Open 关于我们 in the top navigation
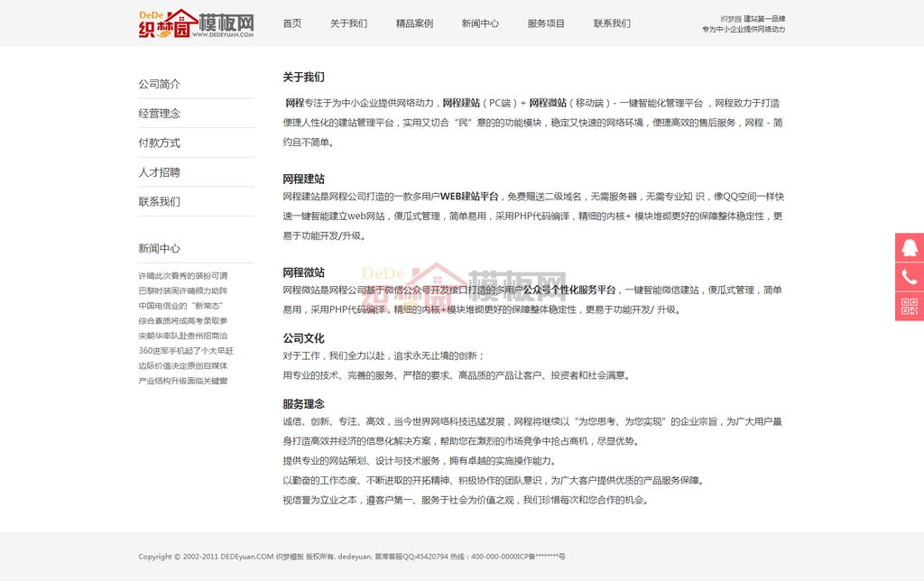924x581 pixels. [348, 23]
